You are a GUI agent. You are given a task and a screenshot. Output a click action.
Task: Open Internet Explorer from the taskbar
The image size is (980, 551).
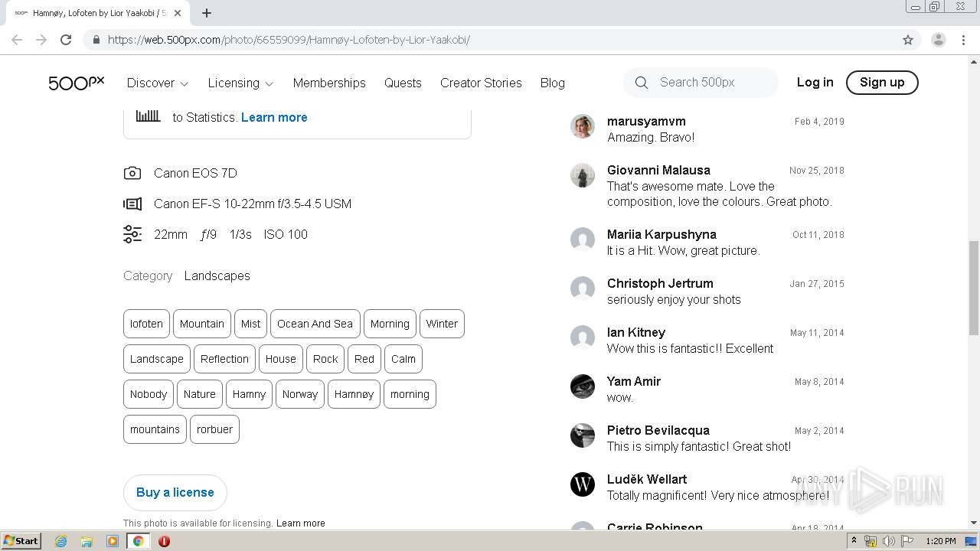[61, 541]
